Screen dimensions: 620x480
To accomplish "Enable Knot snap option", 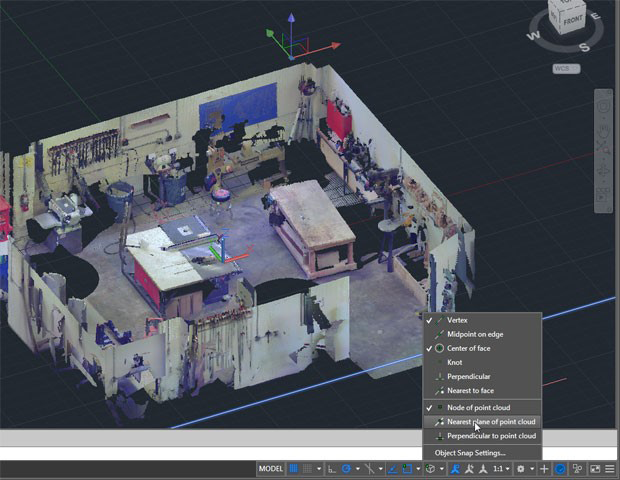I will pos(482,363).
